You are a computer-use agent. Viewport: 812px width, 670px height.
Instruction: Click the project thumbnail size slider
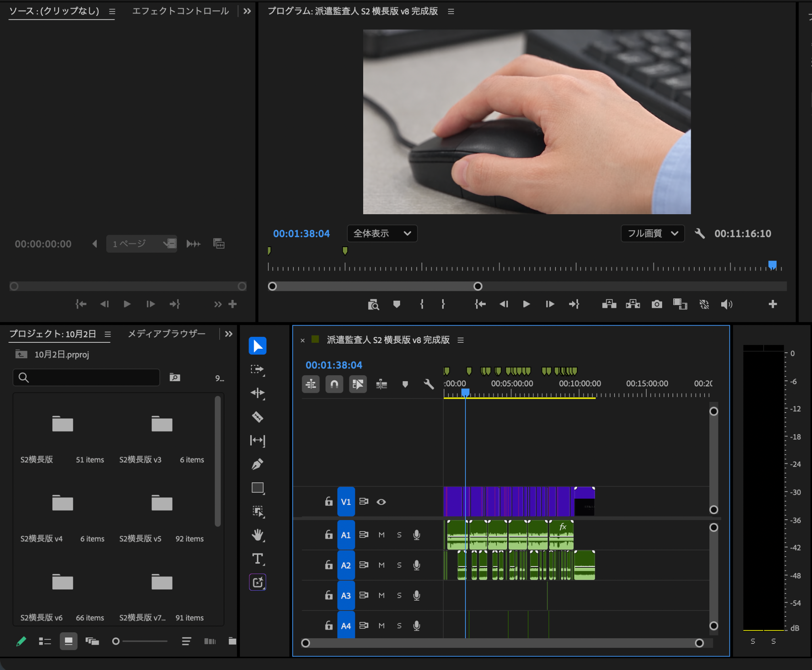click(140, 641)
